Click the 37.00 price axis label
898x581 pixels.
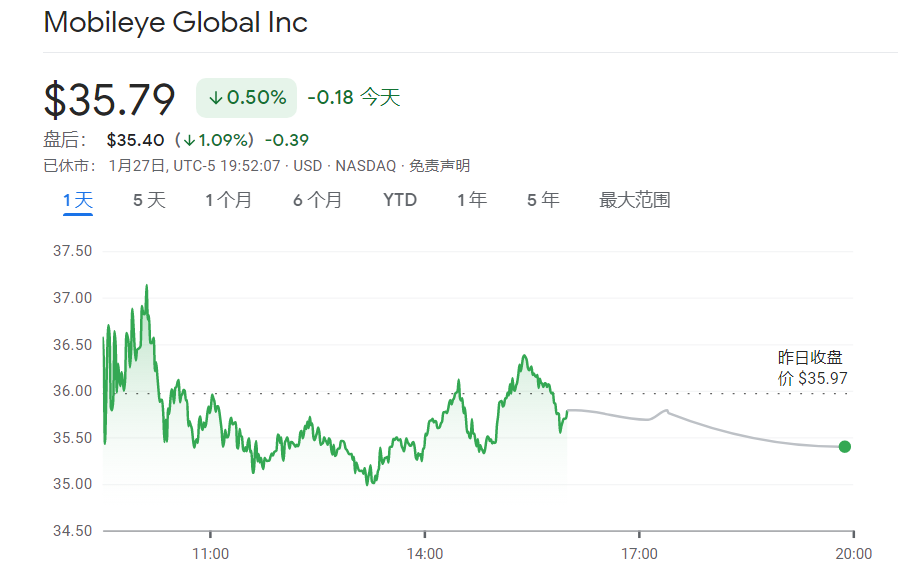tap(72, 298)
